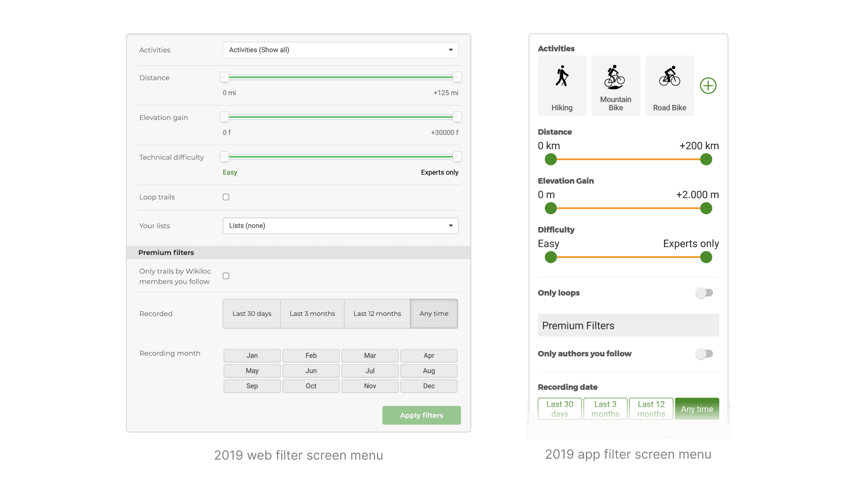Select the Nov recording month button

[370, 386]
